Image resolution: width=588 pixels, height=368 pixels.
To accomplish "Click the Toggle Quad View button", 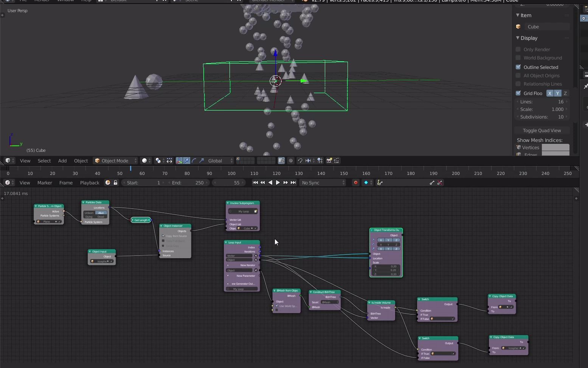I will point(542,130).
